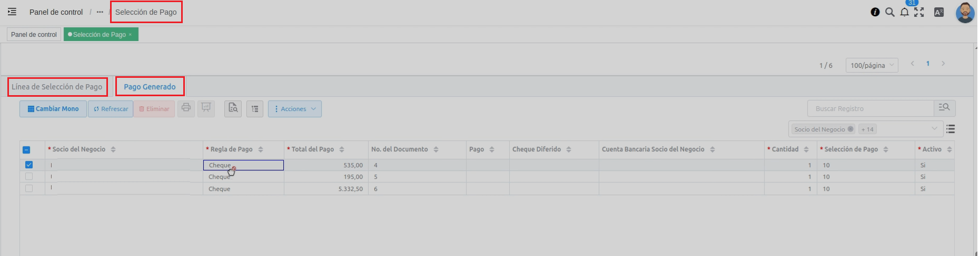Check the second row checkbox
The height and width of the screenshot is (256, 980).
point(29,177)
